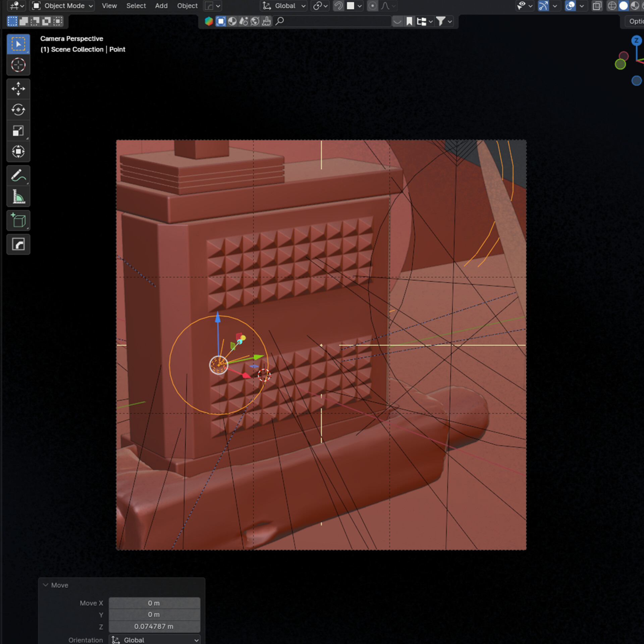Select the Scale tool
Screen dimensions: 644x644
(x=18, y=131)
